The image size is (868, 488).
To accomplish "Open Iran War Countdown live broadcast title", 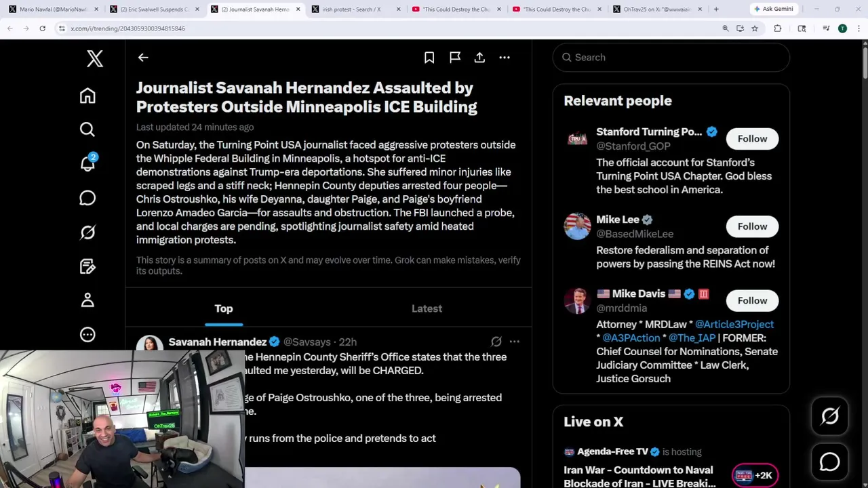I will [639, 476].
